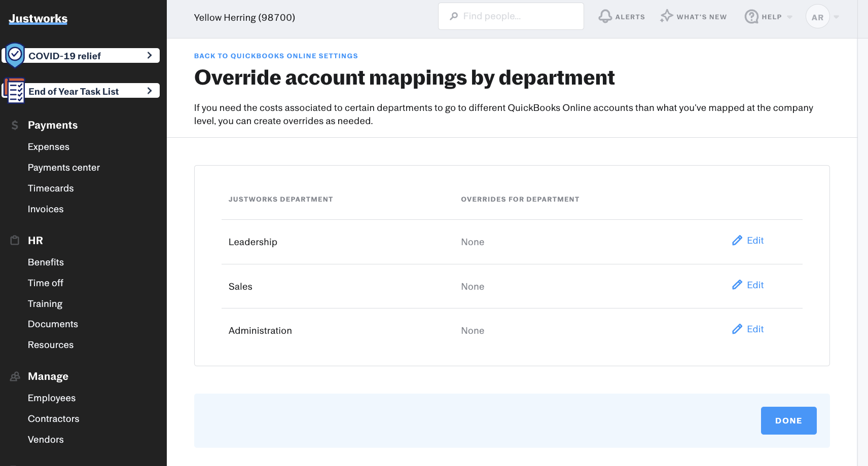The image size is (868, 466).
Task: Expand the COVID-19 relief chevron
Action: (150, 55)
